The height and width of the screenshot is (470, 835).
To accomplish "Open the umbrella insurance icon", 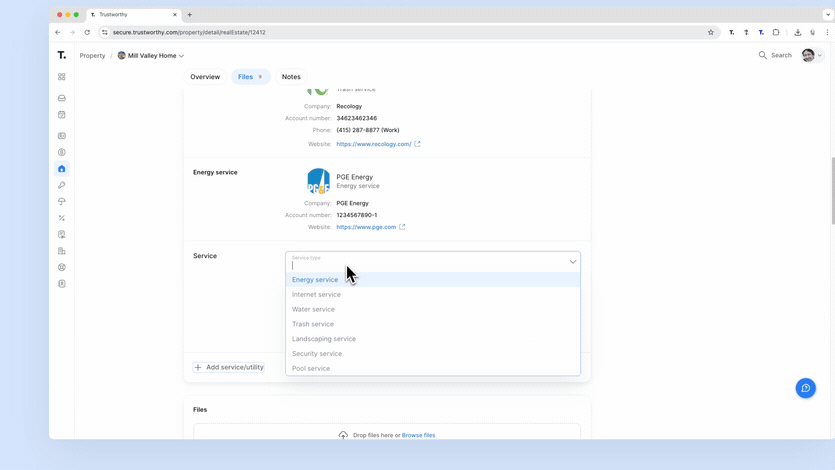I will pyautogui.click(x=62, y=202).
